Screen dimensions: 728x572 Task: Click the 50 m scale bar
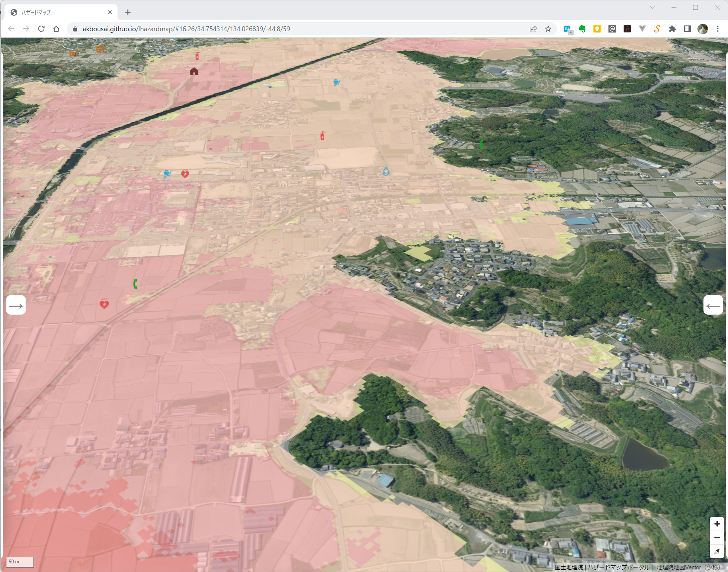click(x=20, y=561)
